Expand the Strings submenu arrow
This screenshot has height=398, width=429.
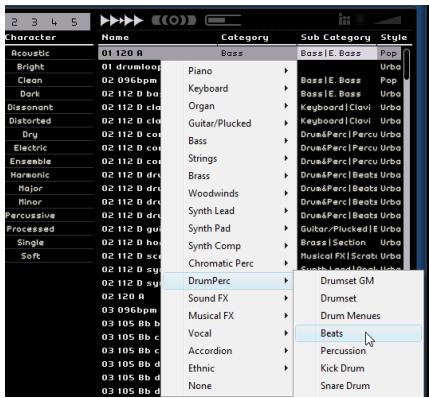286,158
